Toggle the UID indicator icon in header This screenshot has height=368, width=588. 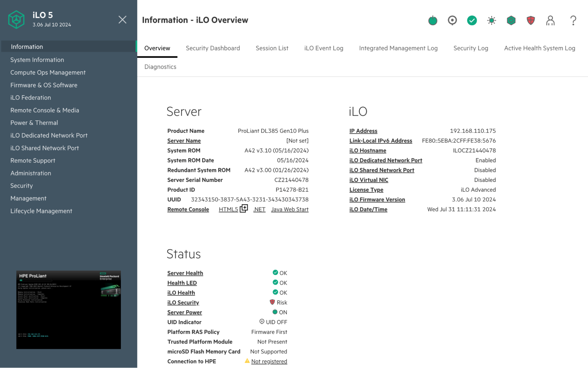452,20
